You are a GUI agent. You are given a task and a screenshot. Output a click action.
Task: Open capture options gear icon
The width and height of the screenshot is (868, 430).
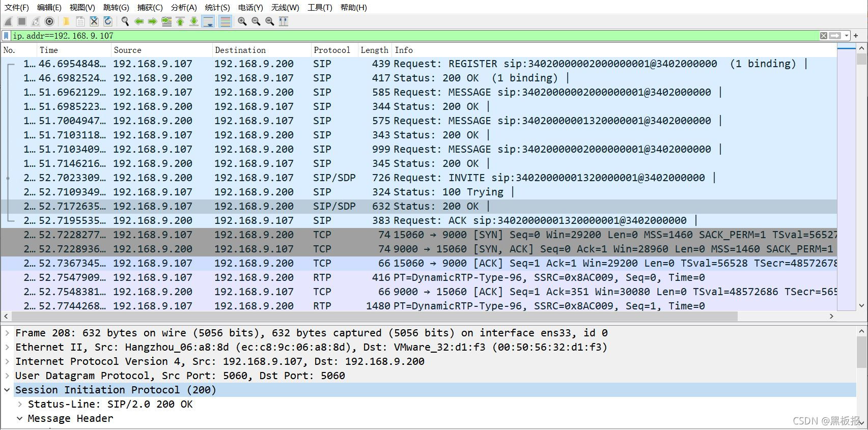(49, 21)
